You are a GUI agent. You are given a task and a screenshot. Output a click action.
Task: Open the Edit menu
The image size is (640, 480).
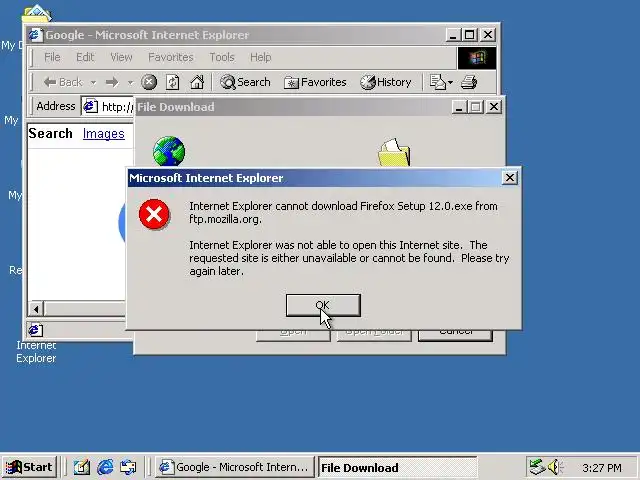85,57
